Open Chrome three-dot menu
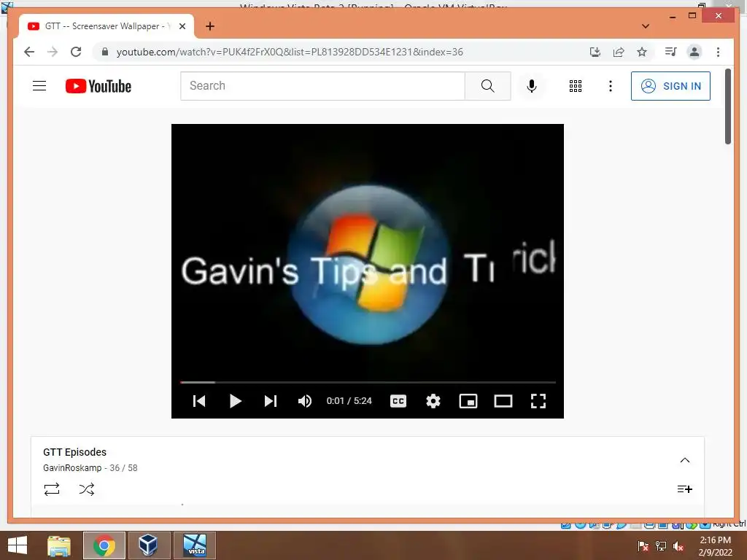Viewport: 747px width, 560px height. [x=718, y=52]
